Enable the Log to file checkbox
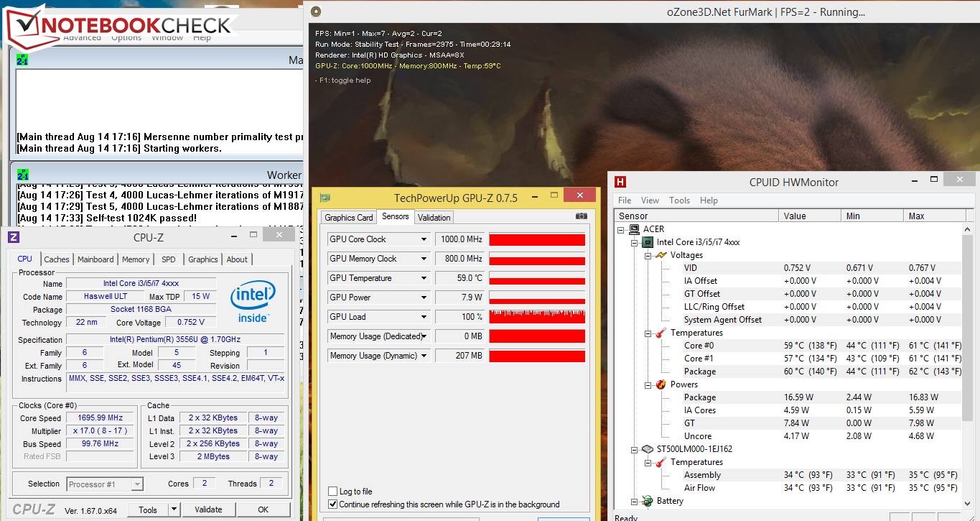980x521 pixels. pos(332,492)
